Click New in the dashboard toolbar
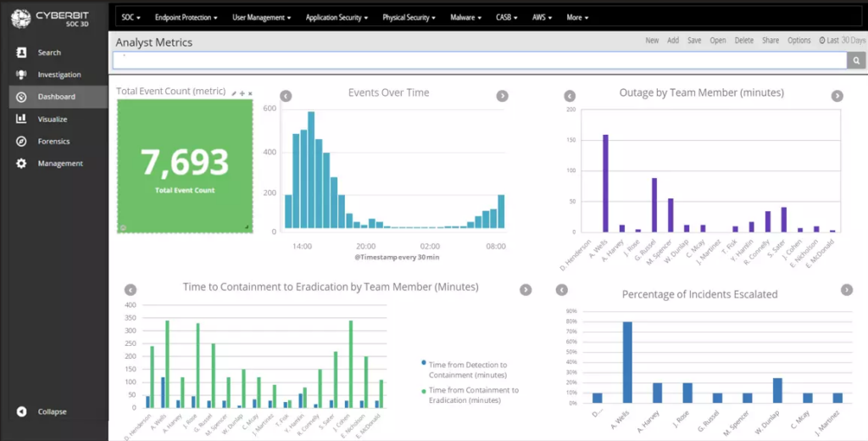Screen dimensions: 868x441 [x=652, y=41]
